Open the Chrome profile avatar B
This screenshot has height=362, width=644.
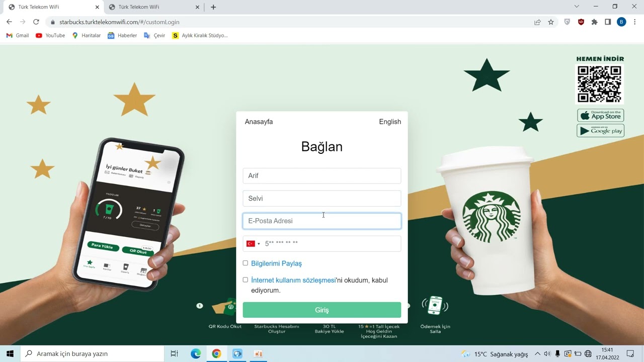pyautogui.click(x=621, y=22)
